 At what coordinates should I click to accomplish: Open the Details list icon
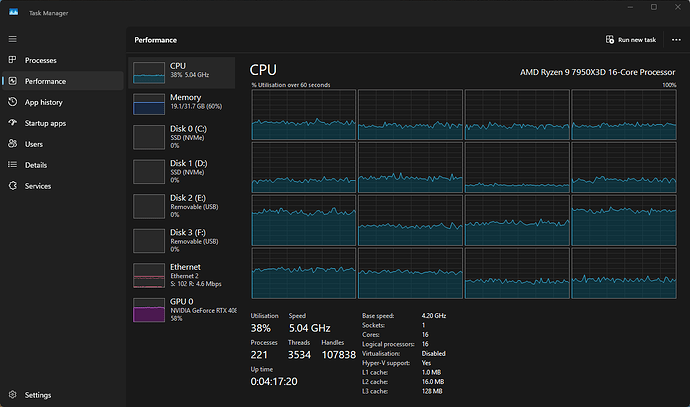tap(13, 165)
